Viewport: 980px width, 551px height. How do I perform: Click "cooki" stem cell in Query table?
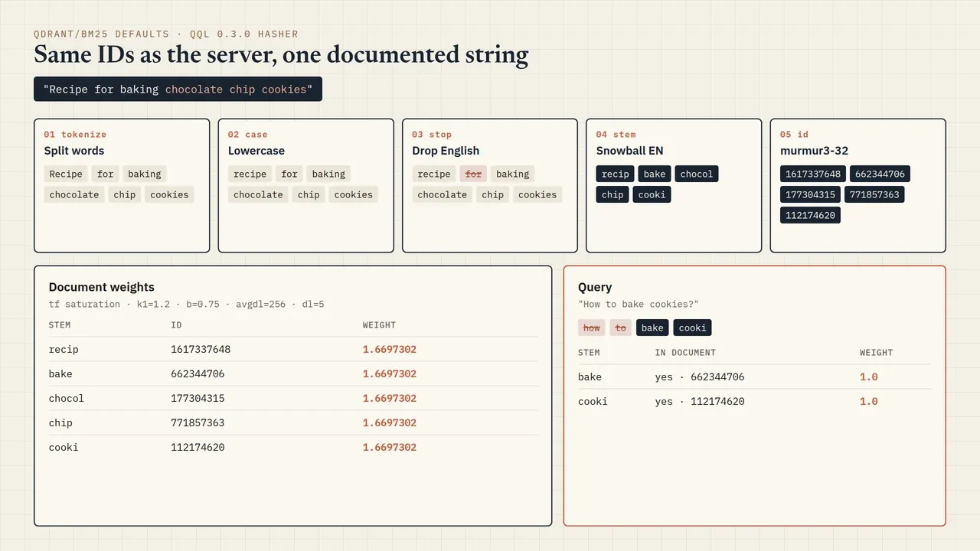coord(593,401)
